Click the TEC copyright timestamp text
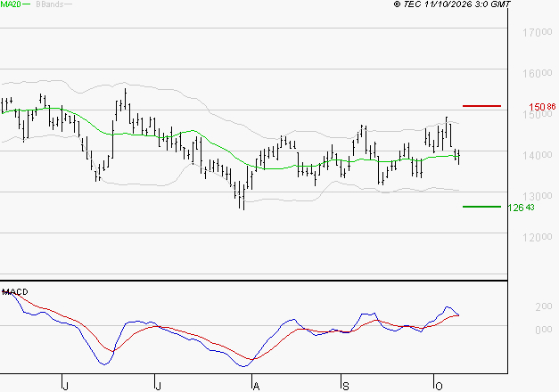 pyautogui.click(x=452, y=4)
